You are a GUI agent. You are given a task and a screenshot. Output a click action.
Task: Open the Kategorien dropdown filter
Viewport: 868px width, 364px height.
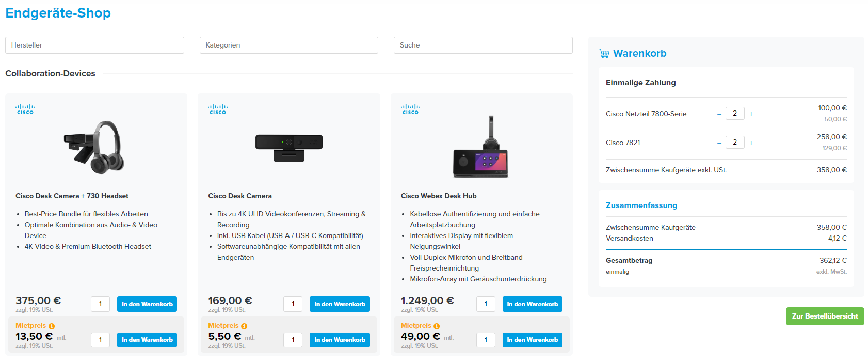[289, 45]
